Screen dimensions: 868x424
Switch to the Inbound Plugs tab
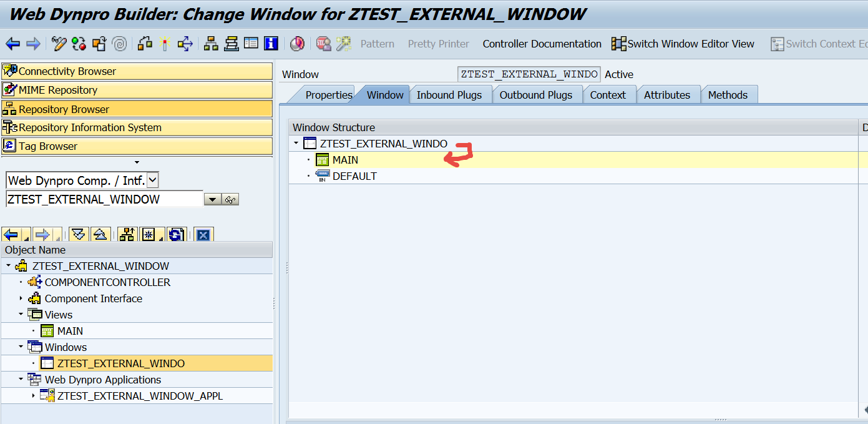[450, 94]
